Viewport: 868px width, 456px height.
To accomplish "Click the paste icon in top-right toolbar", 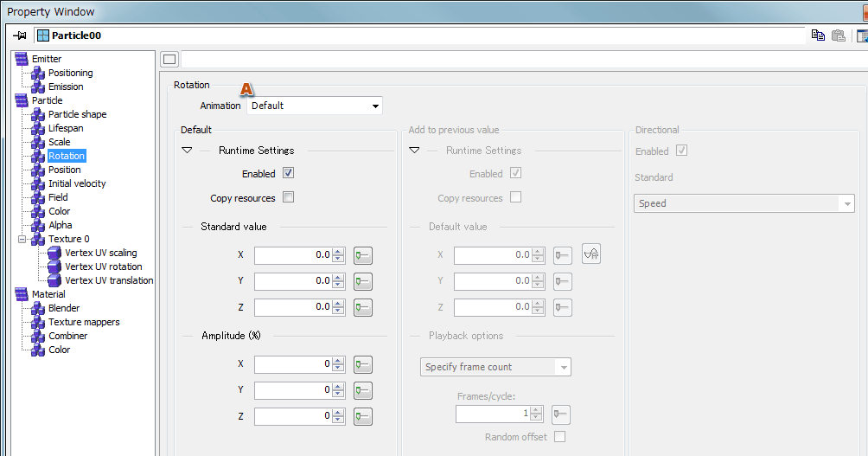I will pyautogui.click(x=838, y=35).
